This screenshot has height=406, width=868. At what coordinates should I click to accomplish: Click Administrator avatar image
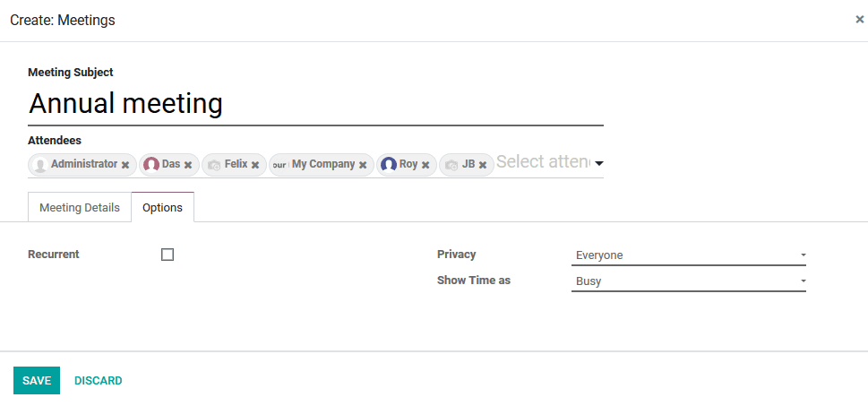[x=39, y=165]
